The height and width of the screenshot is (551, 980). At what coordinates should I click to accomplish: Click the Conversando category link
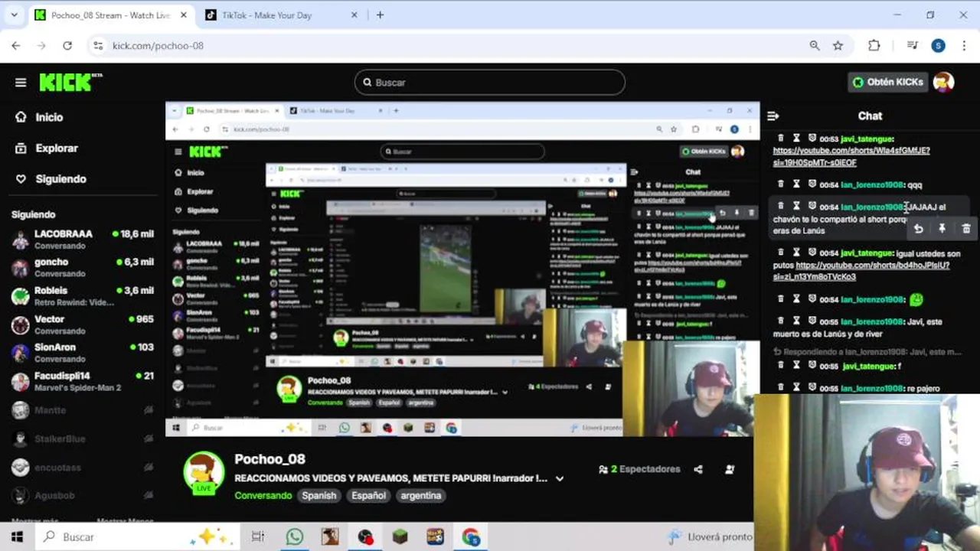tap(263, 495)
